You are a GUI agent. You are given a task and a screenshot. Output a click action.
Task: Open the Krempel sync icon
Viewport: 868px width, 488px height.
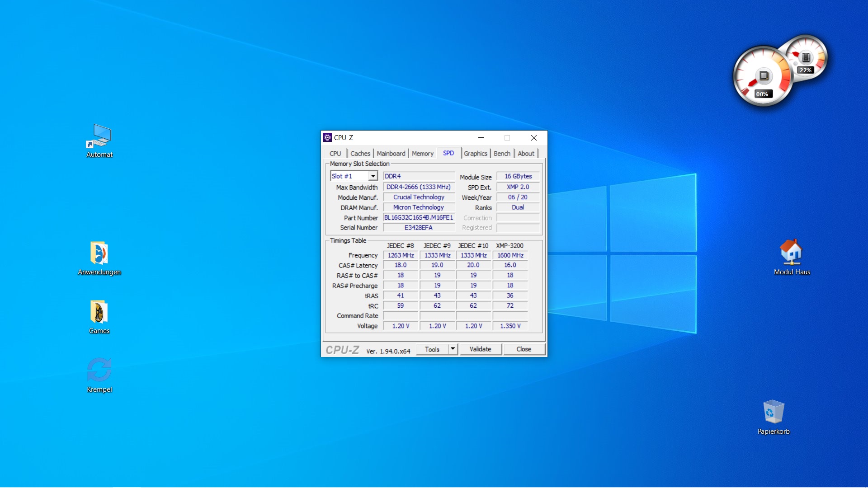99,370
